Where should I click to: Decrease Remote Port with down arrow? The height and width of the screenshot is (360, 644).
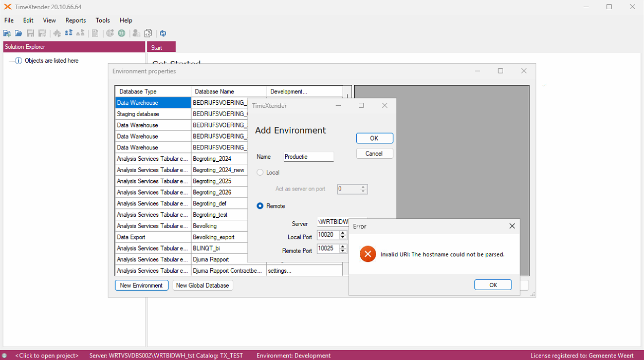pyautogui.click(x=343, y=251)
